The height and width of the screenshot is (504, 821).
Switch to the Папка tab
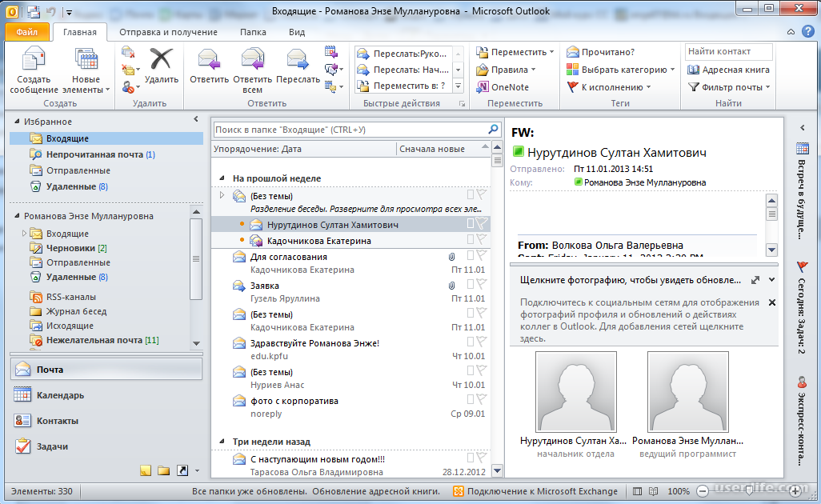tap(253, 32)
